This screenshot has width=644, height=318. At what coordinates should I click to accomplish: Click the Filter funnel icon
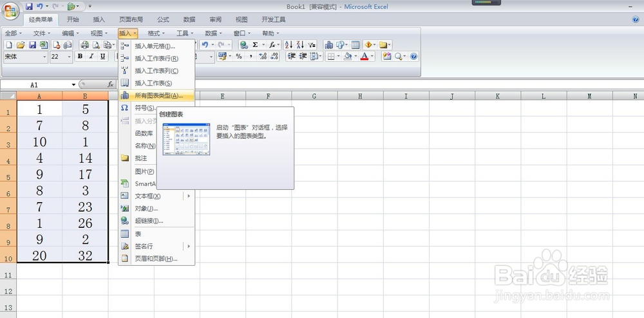click(x=312, y=45)
